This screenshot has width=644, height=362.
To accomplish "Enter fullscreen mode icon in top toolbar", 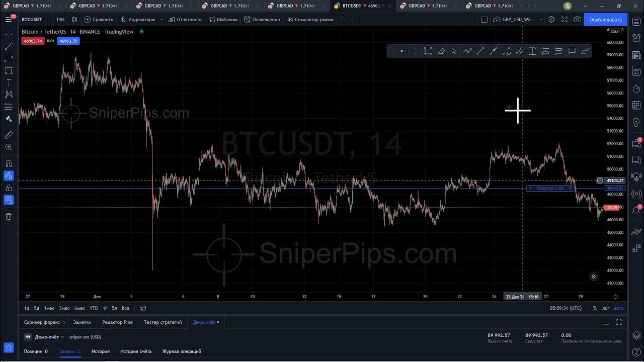I will [x=565, y=20].
